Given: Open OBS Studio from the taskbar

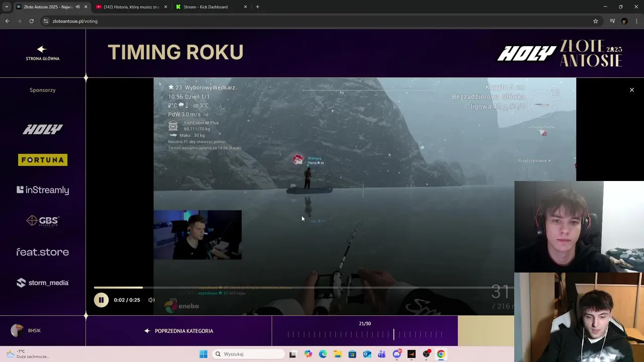Looking at the screenshot, I should (426, 354).
